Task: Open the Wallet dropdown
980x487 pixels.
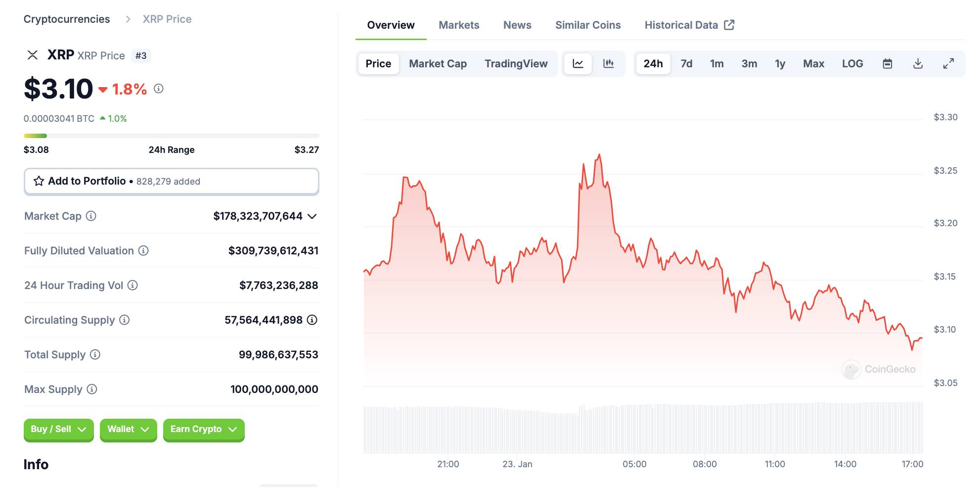Action: [x=128, y=429]
